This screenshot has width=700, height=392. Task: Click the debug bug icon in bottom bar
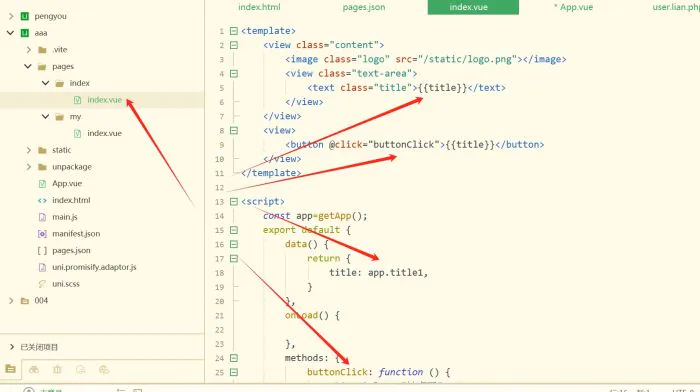tap(57, 369)
